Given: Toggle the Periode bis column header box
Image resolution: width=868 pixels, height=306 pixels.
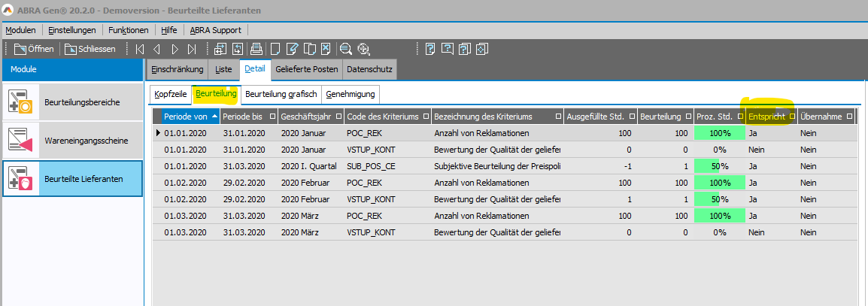Looking at the screenshot, I should pyautogui.click(x=269, y=117).
